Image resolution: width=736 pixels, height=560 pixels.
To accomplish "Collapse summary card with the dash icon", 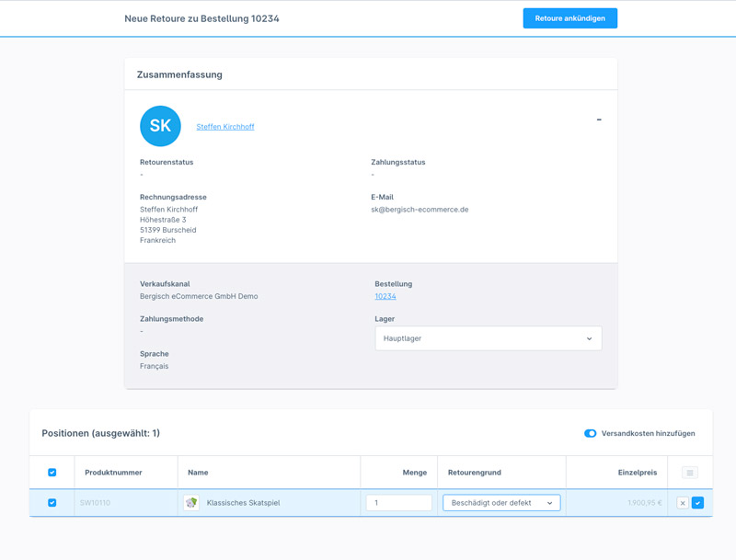I will click(x=599, y=120).
